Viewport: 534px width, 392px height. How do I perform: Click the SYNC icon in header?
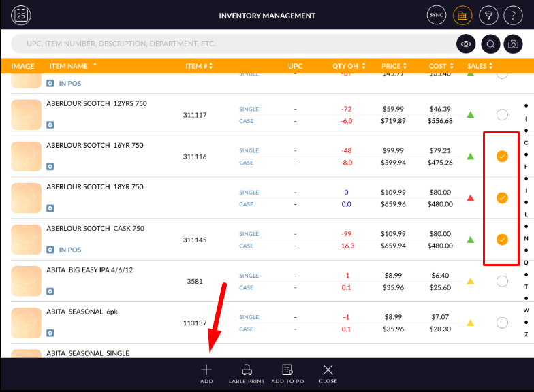click(x=436, y=15)
